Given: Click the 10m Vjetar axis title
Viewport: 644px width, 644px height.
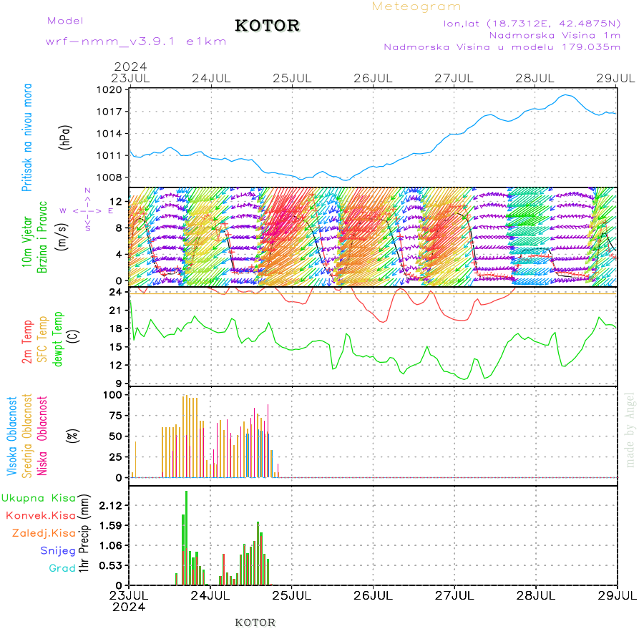Looking at the screenshot, I should pos(27,242).
